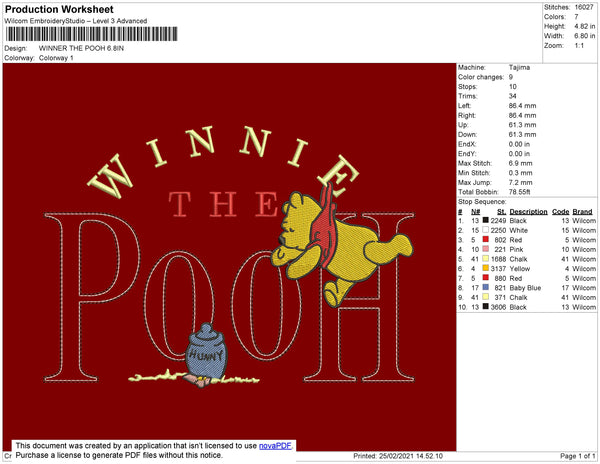Click the Total Bobbin value '78.55ft'

[x=519, y=192]
